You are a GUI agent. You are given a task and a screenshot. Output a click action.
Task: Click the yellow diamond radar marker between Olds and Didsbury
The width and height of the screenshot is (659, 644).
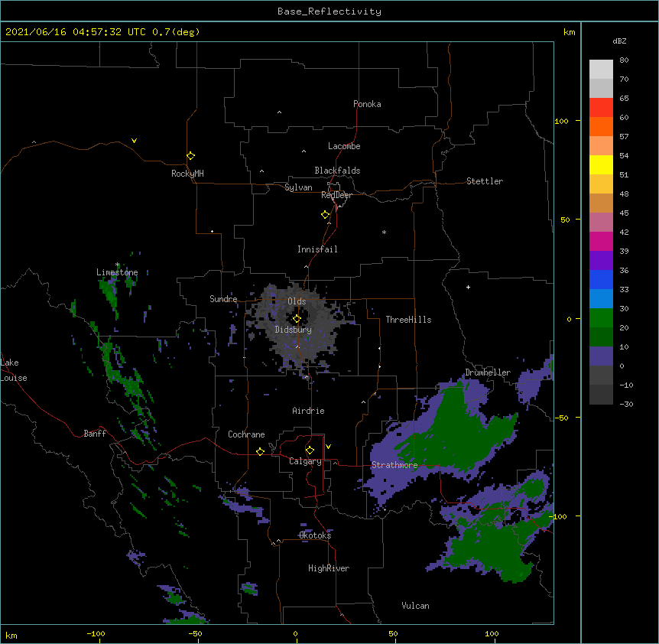click(297, 319)
